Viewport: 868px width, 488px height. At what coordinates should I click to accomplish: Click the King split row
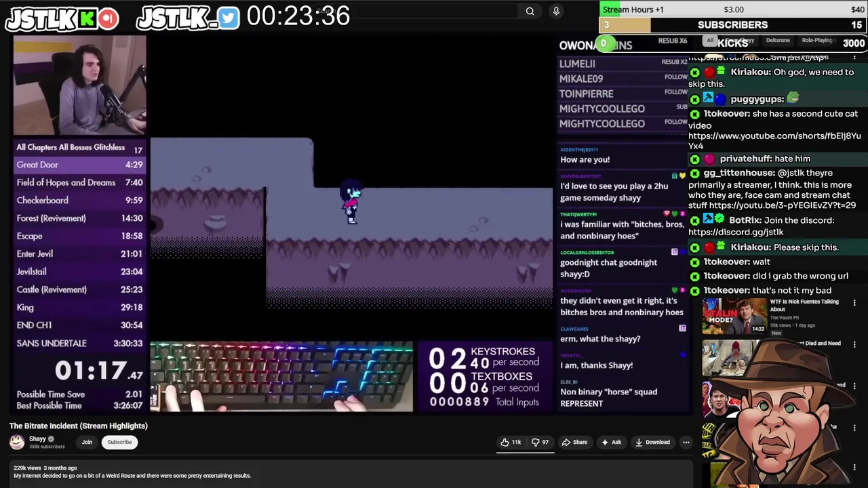(x=80, y=307)
